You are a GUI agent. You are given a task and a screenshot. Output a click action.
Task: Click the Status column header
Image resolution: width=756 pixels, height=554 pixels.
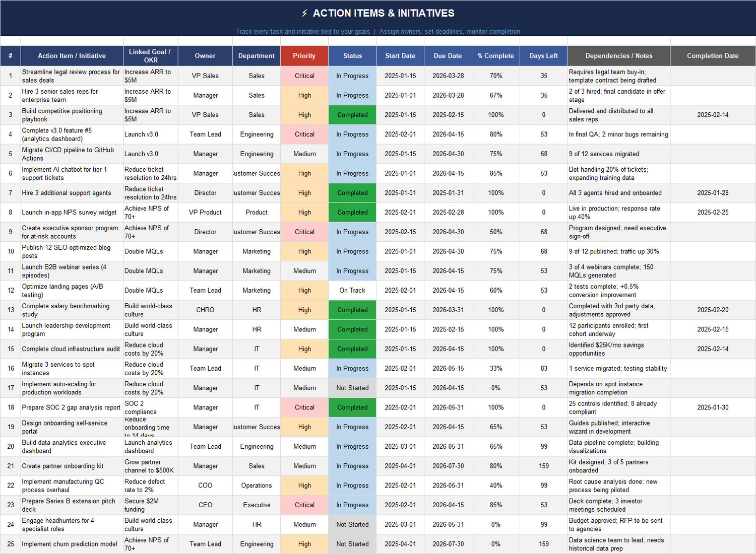coord(352,56)
